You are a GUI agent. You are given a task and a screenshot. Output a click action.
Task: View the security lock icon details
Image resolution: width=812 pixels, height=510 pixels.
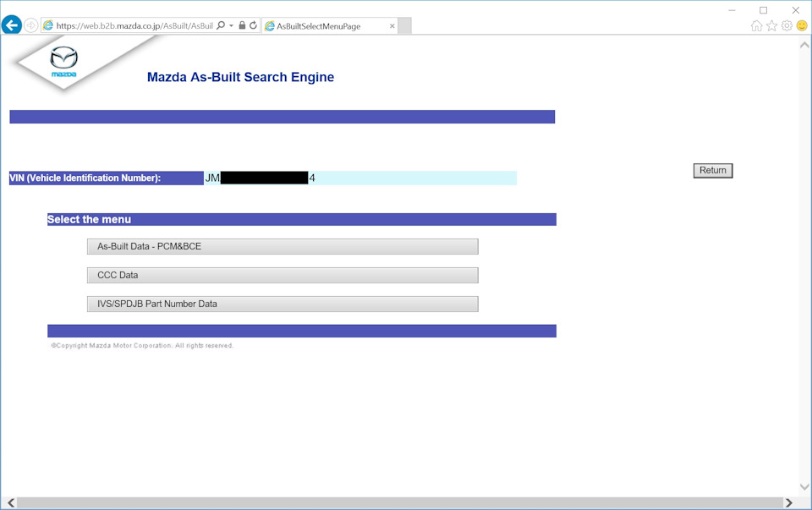242,25
